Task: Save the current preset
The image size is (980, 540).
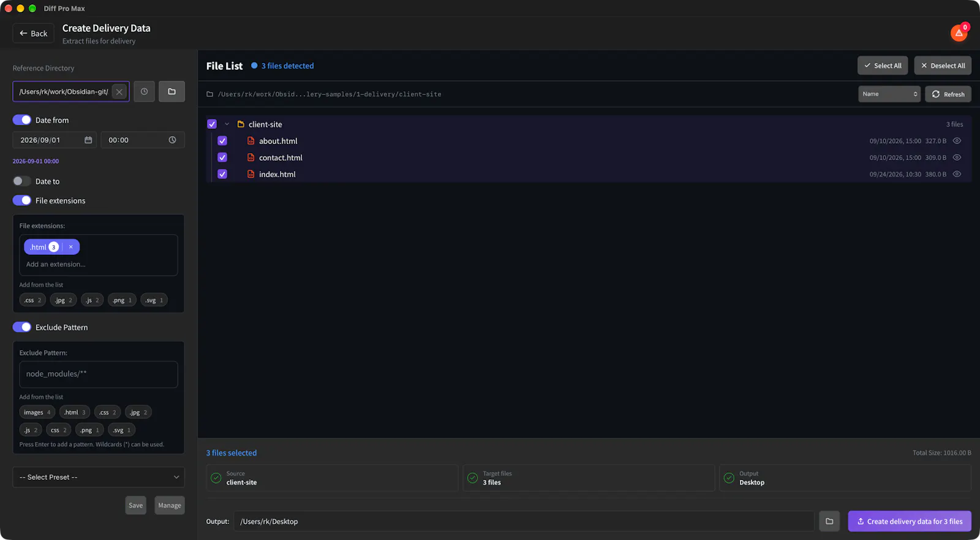Action: [x=136, y=506]
